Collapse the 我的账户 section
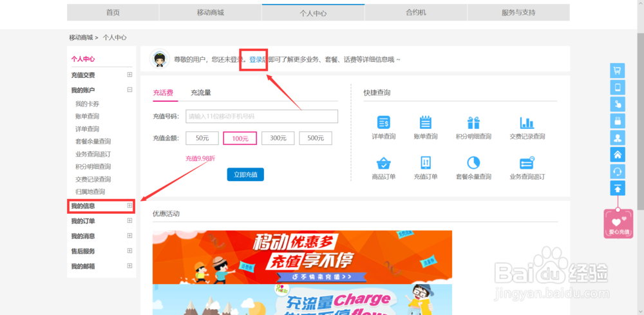The image size is (644, 315). [x=130, y=90]
